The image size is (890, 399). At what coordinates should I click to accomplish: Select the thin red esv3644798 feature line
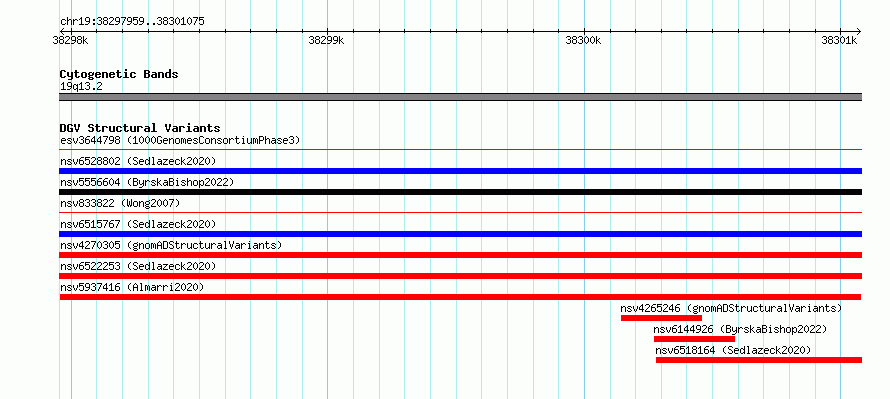click(460, 150)
